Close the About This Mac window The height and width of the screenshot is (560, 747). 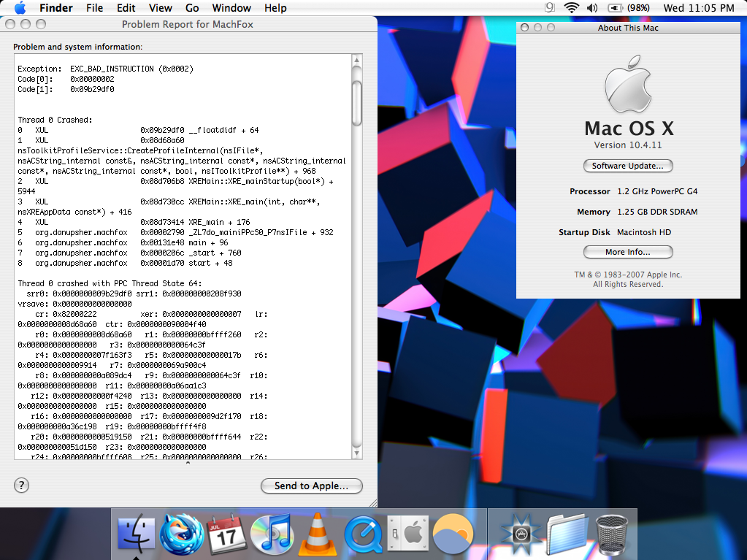pyautogui.click(x=524, y=28)
